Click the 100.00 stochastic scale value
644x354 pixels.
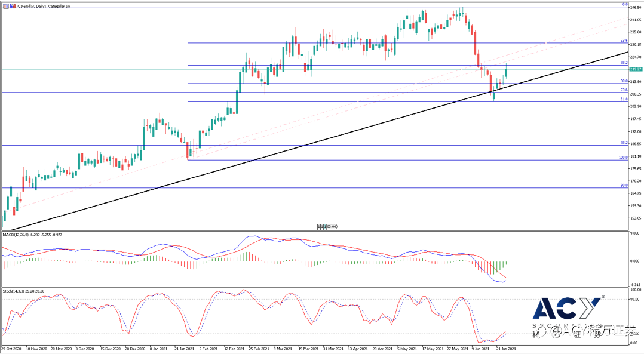[635, 290]
